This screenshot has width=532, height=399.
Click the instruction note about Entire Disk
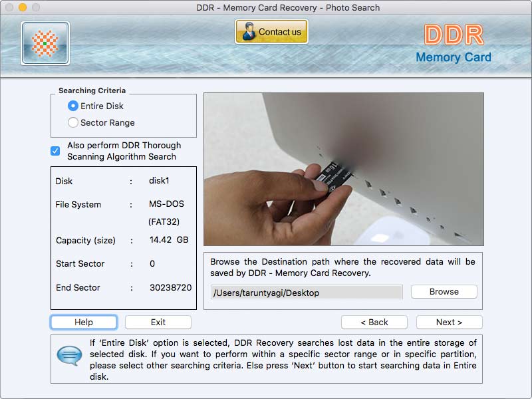[279, 359]
